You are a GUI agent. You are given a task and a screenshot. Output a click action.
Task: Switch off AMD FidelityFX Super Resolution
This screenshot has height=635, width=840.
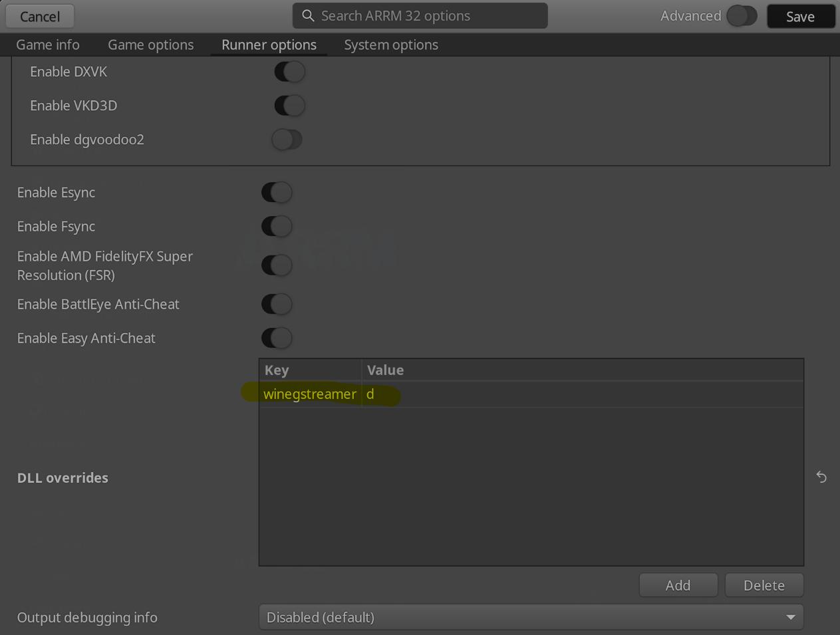click(x=277, y=265)
